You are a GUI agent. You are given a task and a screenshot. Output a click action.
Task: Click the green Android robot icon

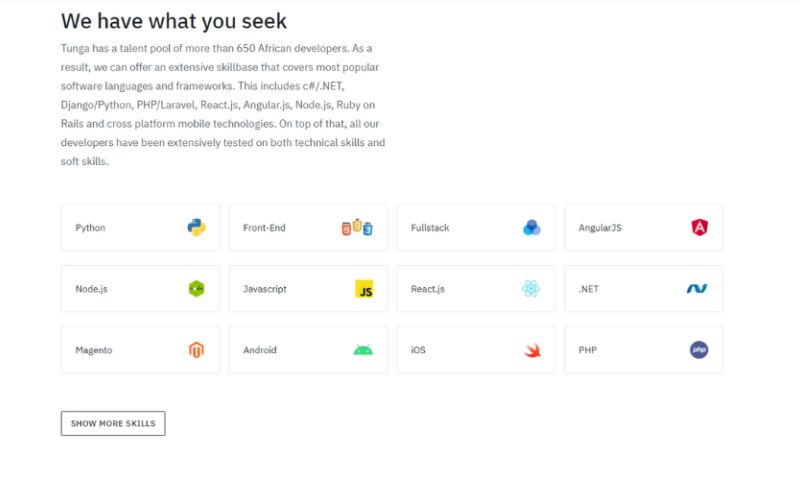click(x=363, y=350)
